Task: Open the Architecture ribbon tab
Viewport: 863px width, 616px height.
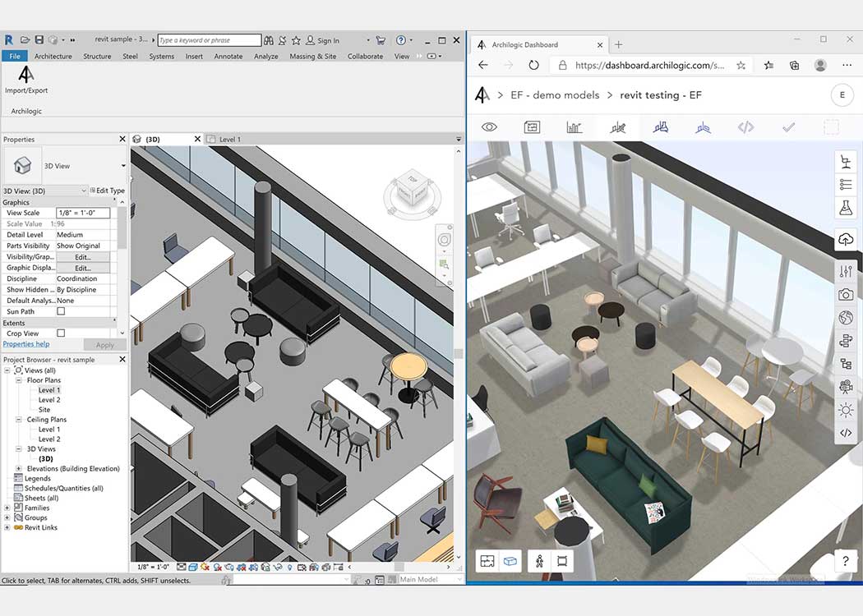Action: point(53,57)
